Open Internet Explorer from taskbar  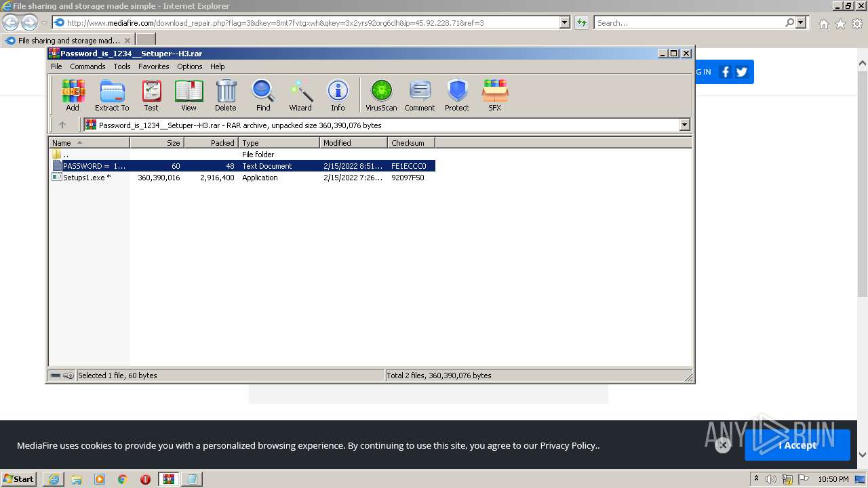54,479
